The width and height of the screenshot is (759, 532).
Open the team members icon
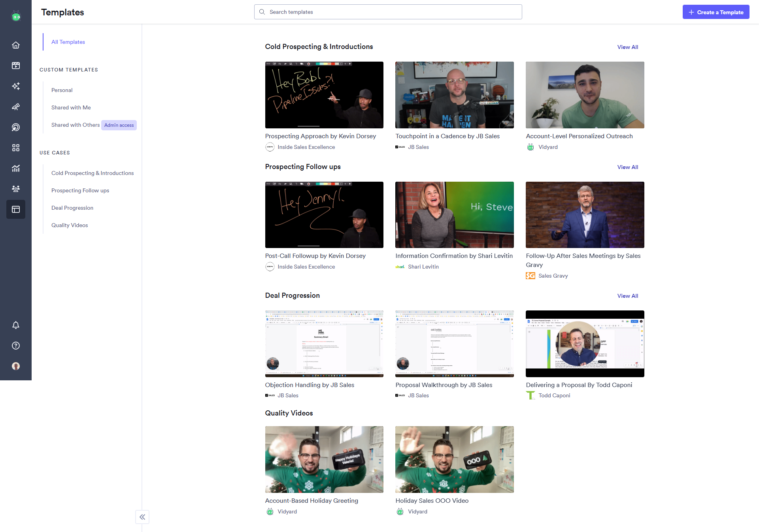16,189
